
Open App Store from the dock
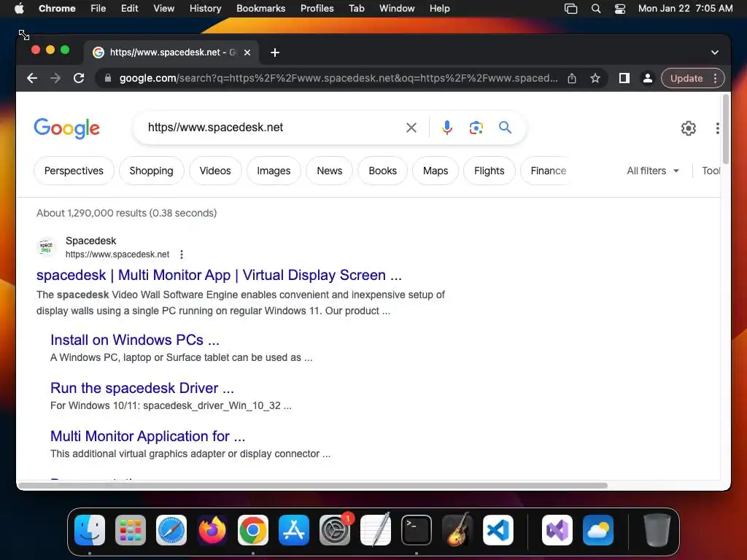tap(294, 530)
